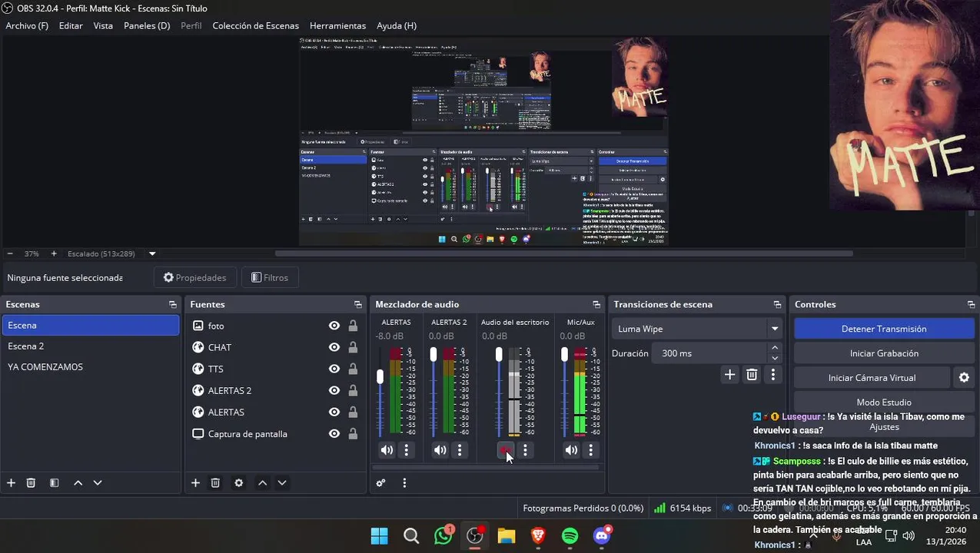980x553 pixels.
Task: Add a new scene with plus icon
Action: point(11,483)
